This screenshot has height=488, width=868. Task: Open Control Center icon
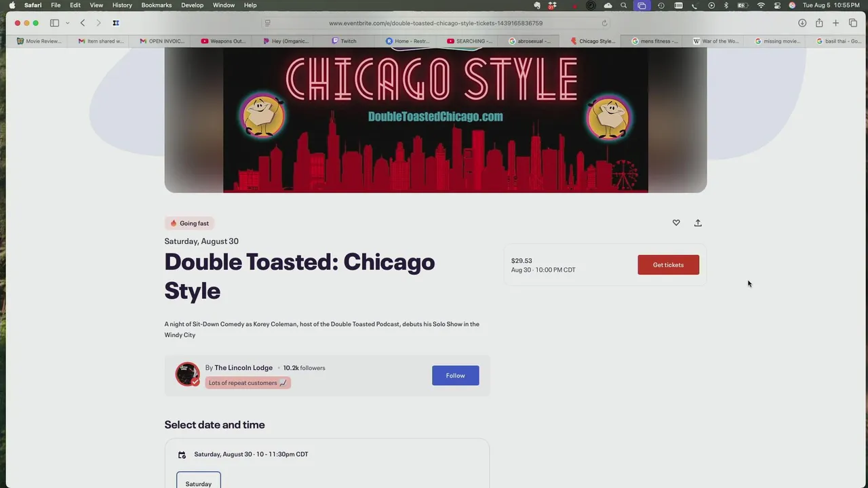777,5
